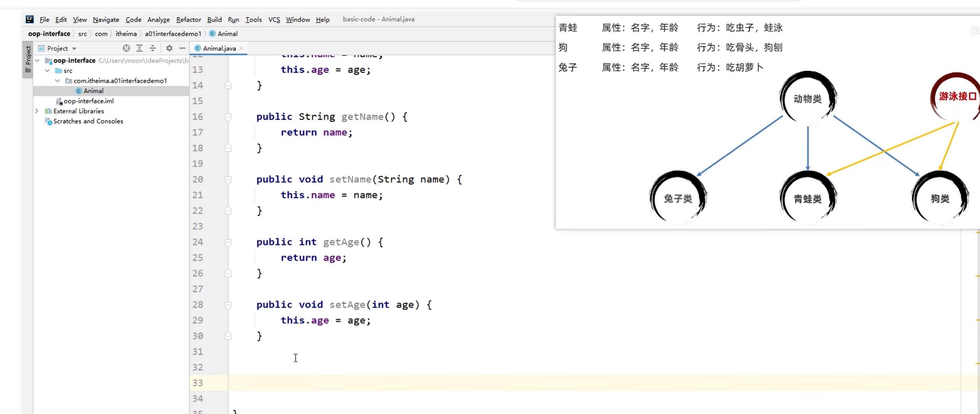Click 'src' in the breadcrumb bar
The image size is (980, 414).
click(x=83, y=34)
